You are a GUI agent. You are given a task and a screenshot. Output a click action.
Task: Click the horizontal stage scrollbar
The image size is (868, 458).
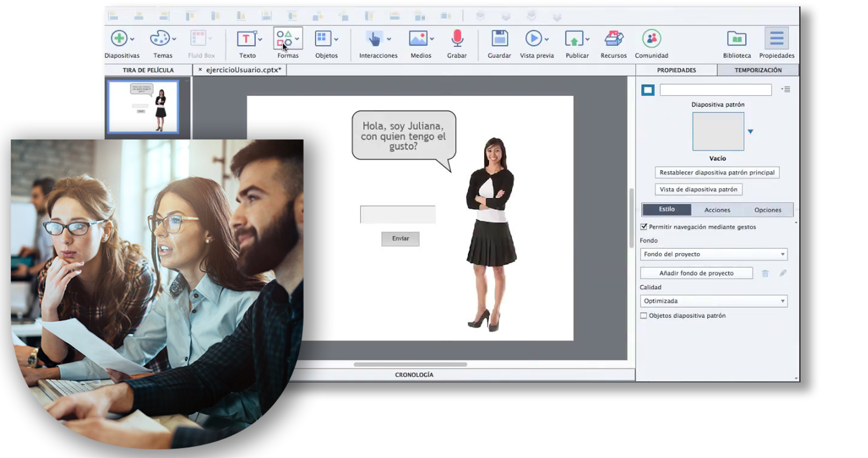(410, 364)
